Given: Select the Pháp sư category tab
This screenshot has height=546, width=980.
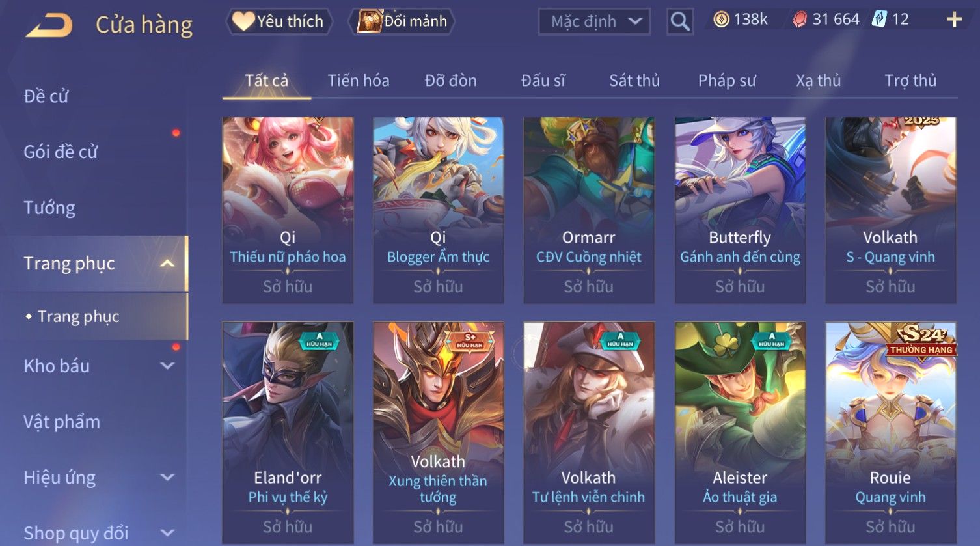Looking at the screenshot, I should 727,81.
